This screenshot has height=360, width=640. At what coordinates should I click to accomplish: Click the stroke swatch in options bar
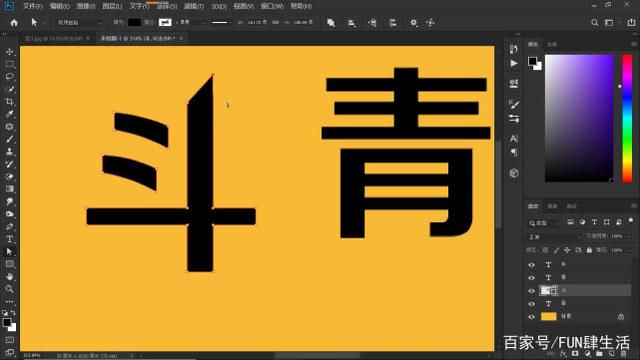coord(165,22)
